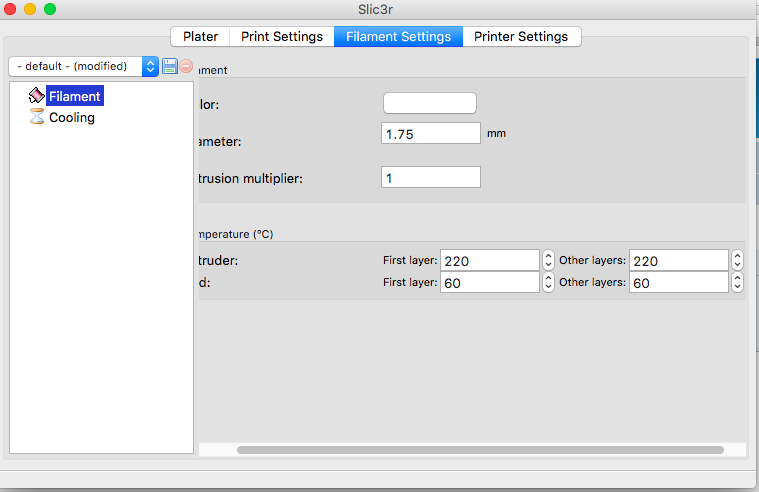Adjust extruder other layers temperature stepper
759x492 pixels.
[x=737, y=260]
